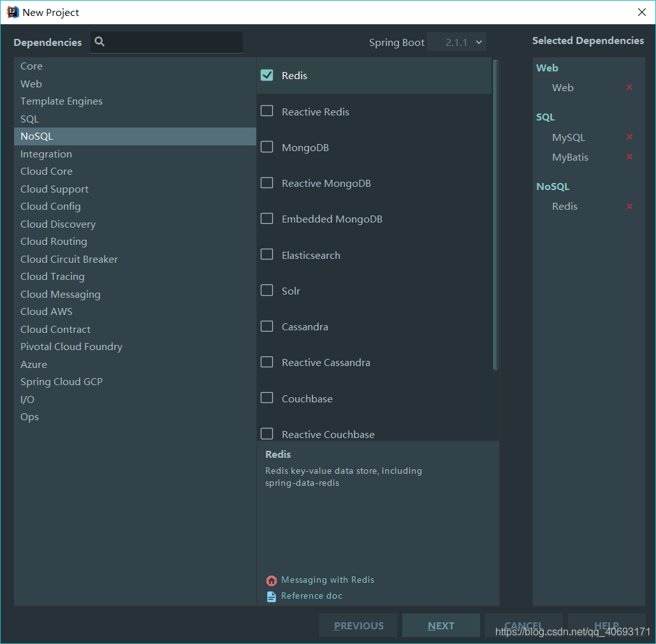
Task: Check the Elasticsearch dependency
Action: pos(267,254)
